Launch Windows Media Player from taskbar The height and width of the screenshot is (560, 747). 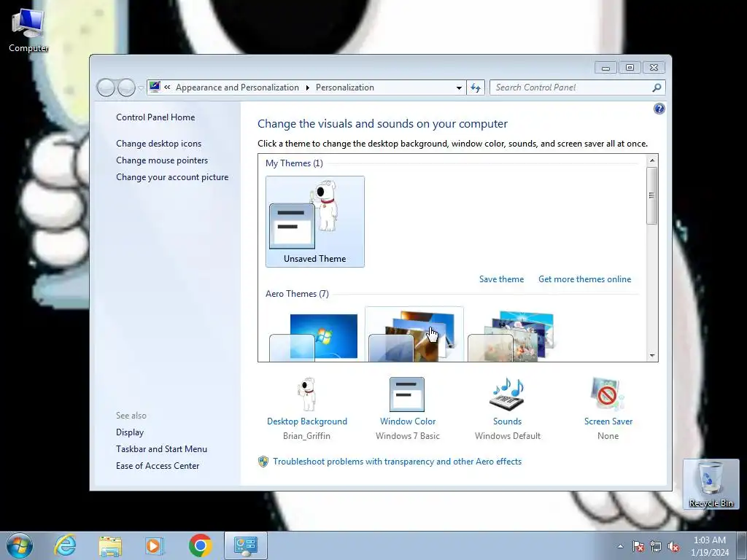154,545
